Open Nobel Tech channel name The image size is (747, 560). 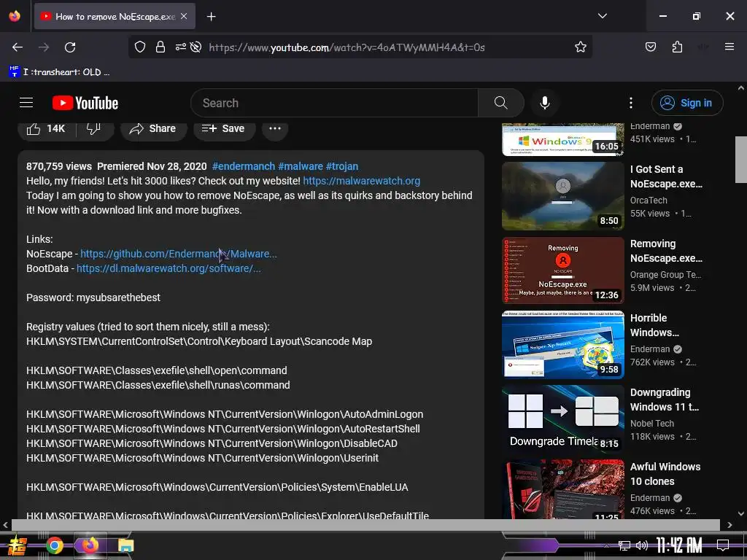click(651, 424)
